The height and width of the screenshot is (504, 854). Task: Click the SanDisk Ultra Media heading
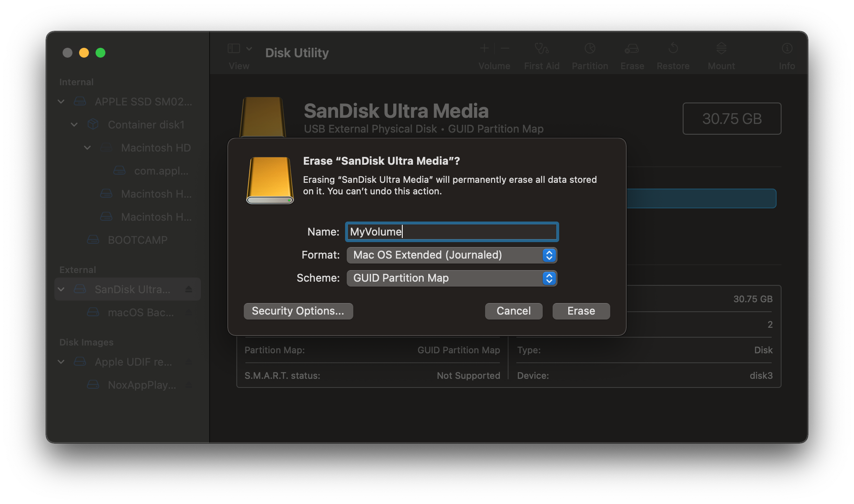pos(396,111)
